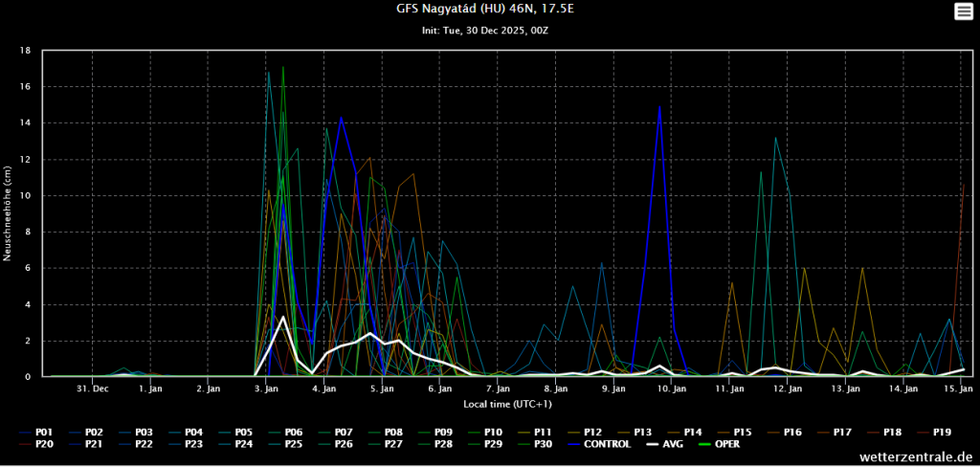Disable the P19 ensemble series
Image resolution: width=980 pixels, height=467 pixels.
click(x=940, y=433)
